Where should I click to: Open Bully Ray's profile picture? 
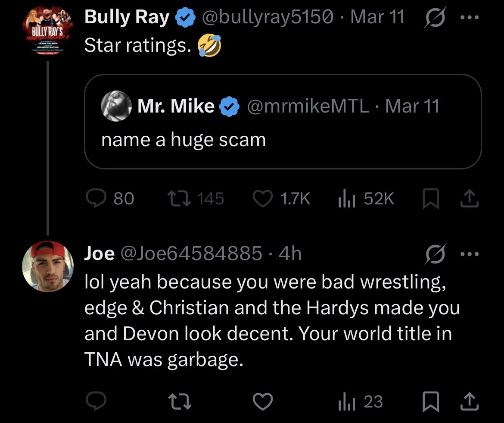(48, 31)
